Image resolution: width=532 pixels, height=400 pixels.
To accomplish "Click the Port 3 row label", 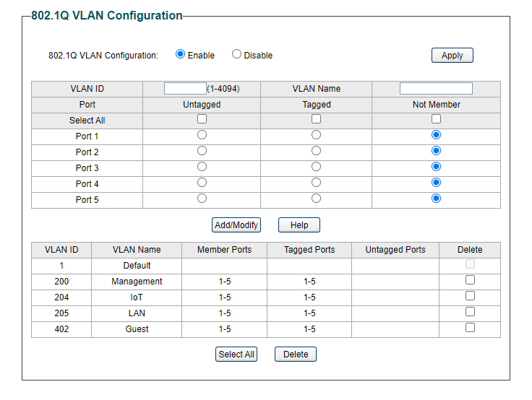I will 87,168.
